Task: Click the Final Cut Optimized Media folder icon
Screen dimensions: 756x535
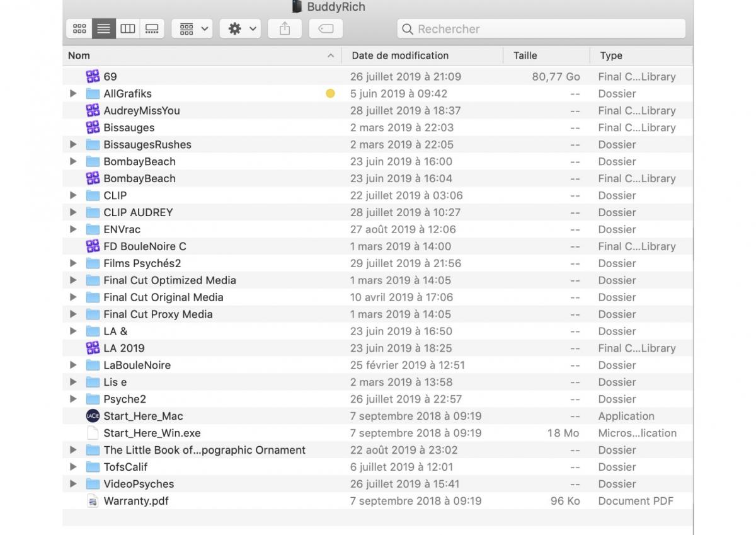Action: [x=93, y=280]
